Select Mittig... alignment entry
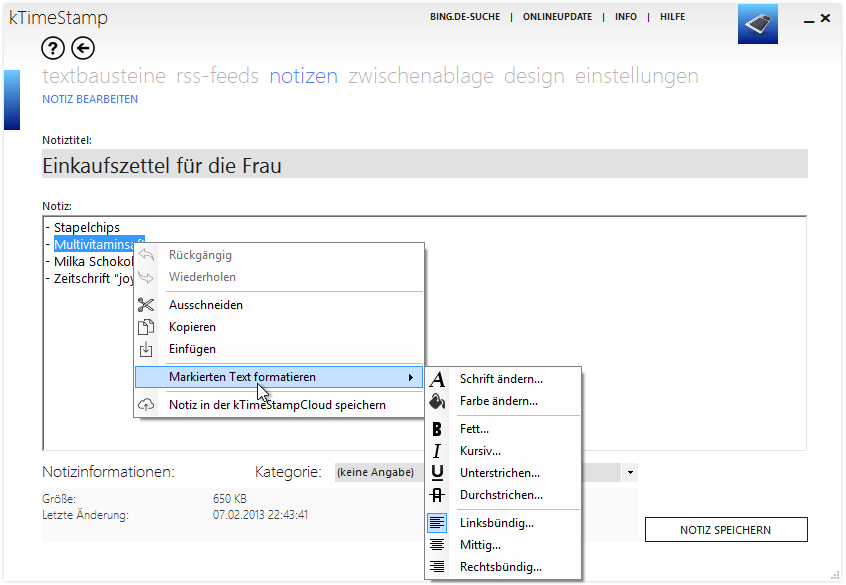 [x=503, y=545]
